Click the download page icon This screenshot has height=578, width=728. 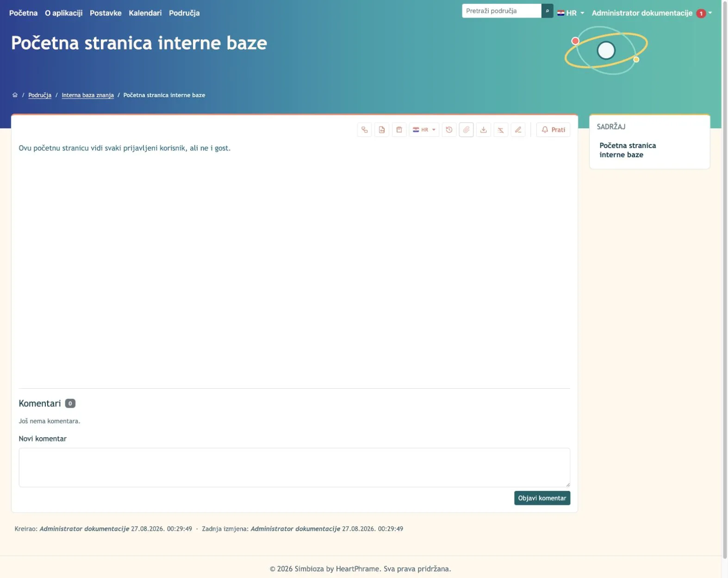point(484,130)
